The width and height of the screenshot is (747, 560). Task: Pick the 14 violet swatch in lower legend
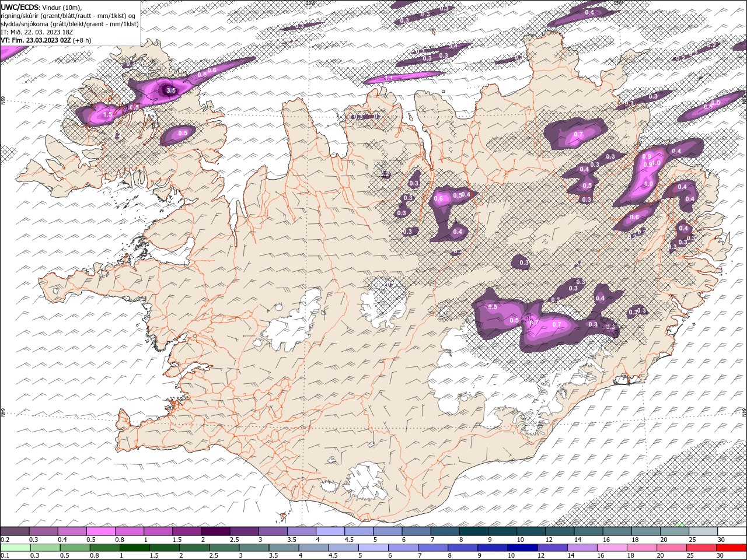tap(582, 548)
